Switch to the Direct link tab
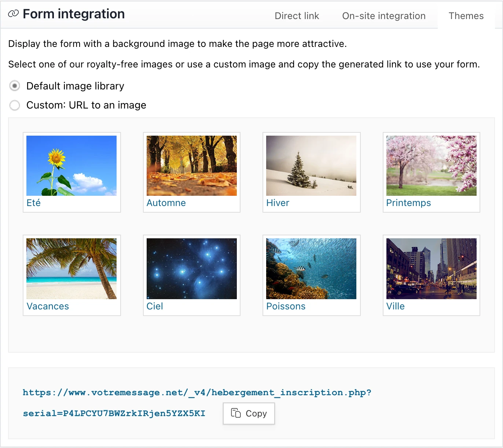The image size is (503, 448). coord(297,16)
